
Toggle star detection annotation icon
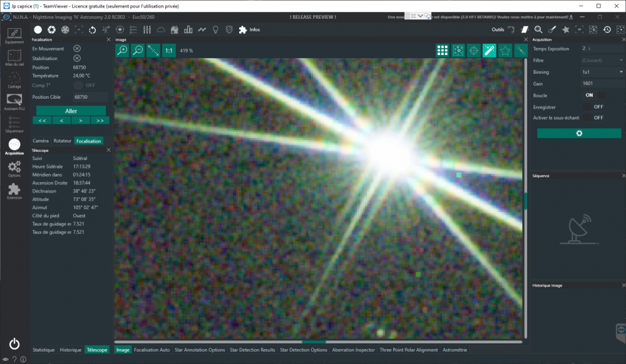pos(458,51)
